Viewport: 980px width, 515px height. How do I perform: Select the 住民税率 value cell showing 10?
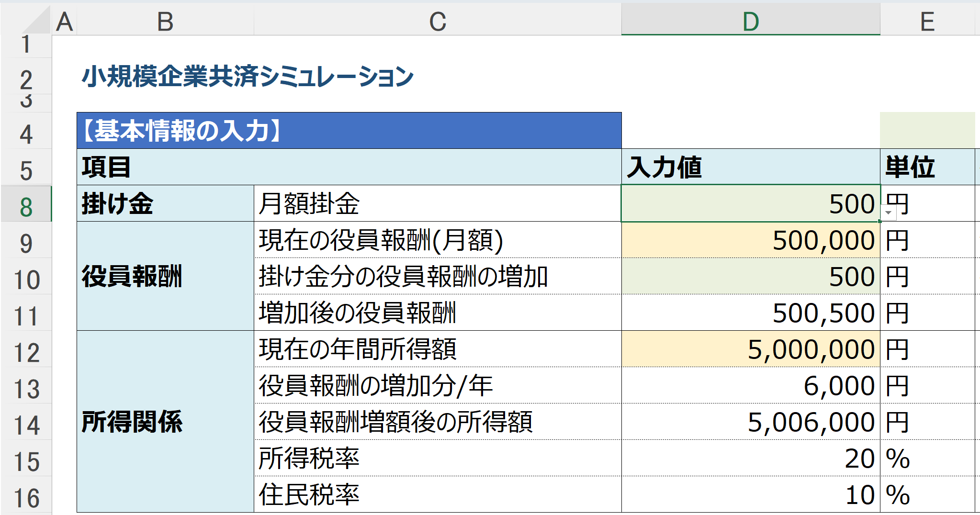750,495
